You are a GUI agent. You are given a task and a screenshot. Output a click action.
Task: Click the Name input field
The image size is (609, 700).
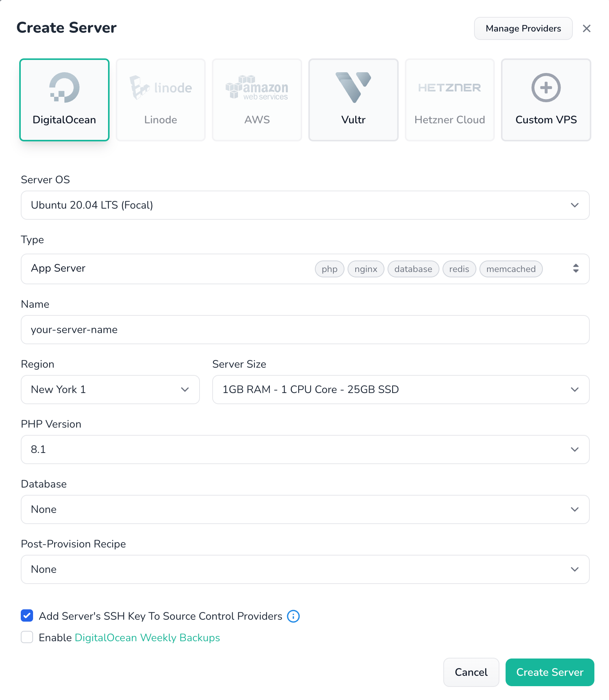[305, 330]
